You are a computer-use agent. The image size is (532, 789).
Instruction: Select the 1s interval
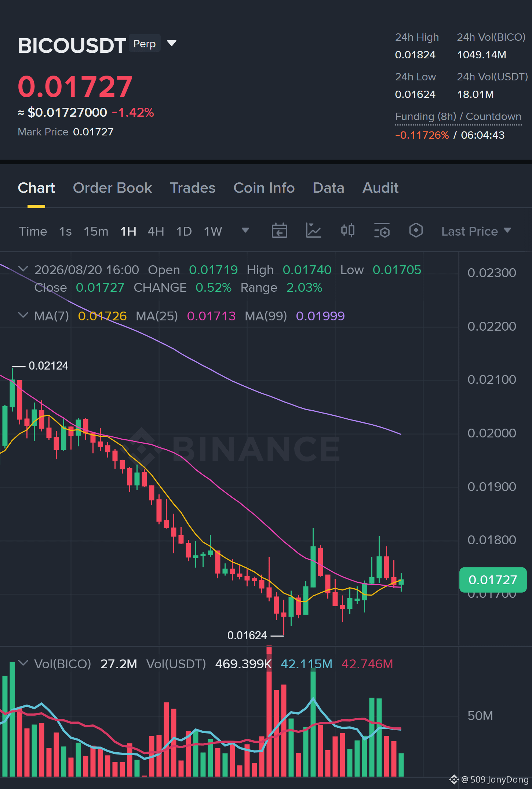coord(65,231)
